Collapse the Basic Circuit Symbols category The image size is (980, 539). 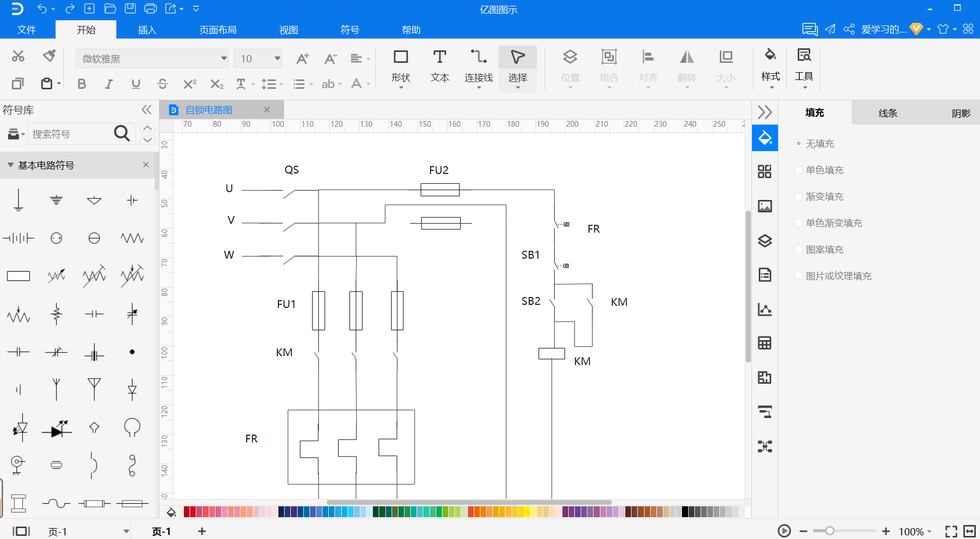point(10,165)
